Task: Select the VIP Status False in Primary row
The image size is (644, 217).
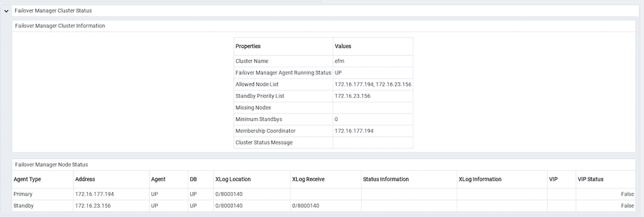Action: [605, 194]
